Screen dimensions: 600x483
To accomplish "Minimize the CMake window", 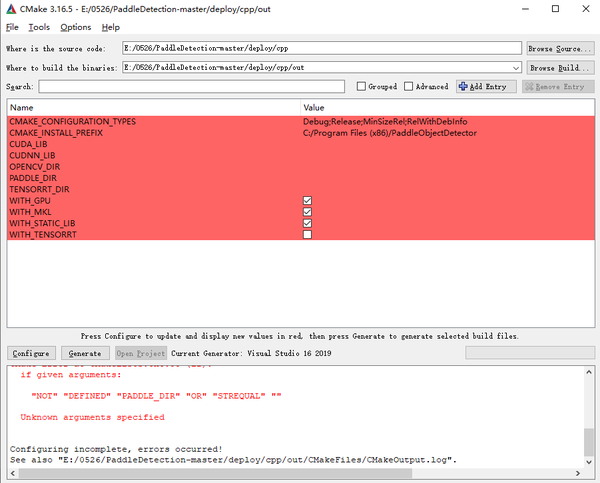I will click(525, 9).
